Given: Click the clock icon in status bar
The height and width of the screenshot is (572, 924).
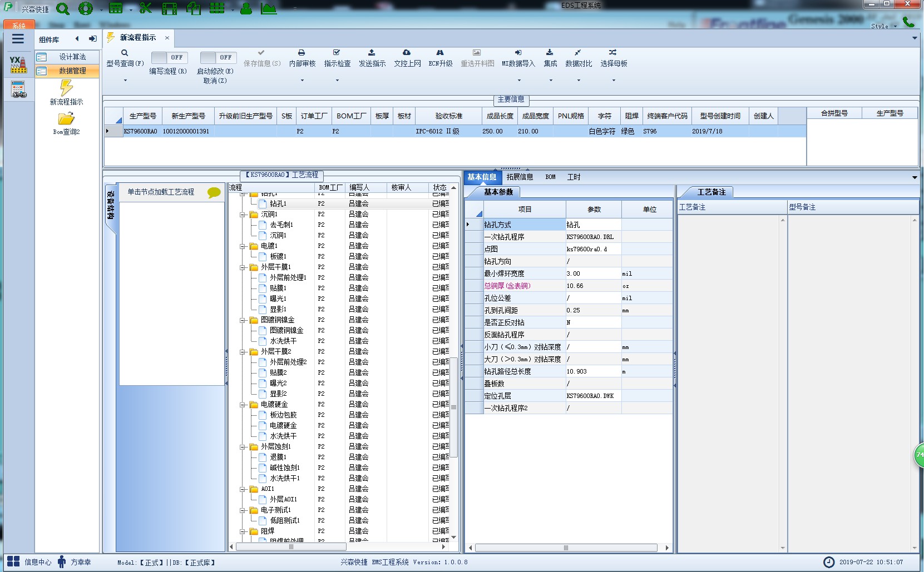Looking at the screenshot, I should tap(829, 562).
